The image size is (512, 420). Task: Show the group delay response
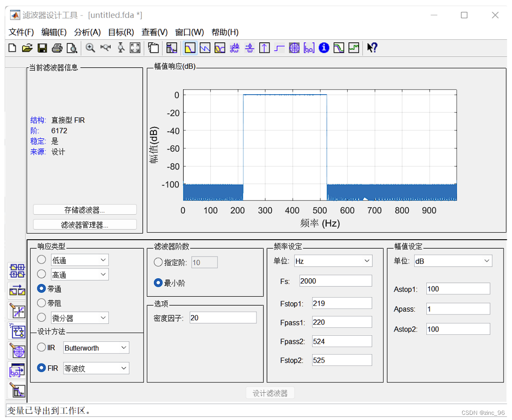[234, 48]
